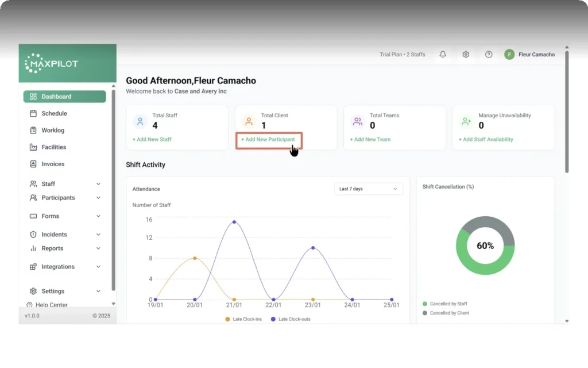Click the Add New Participant link
This screenshot has width=588, height=368.
268,139
